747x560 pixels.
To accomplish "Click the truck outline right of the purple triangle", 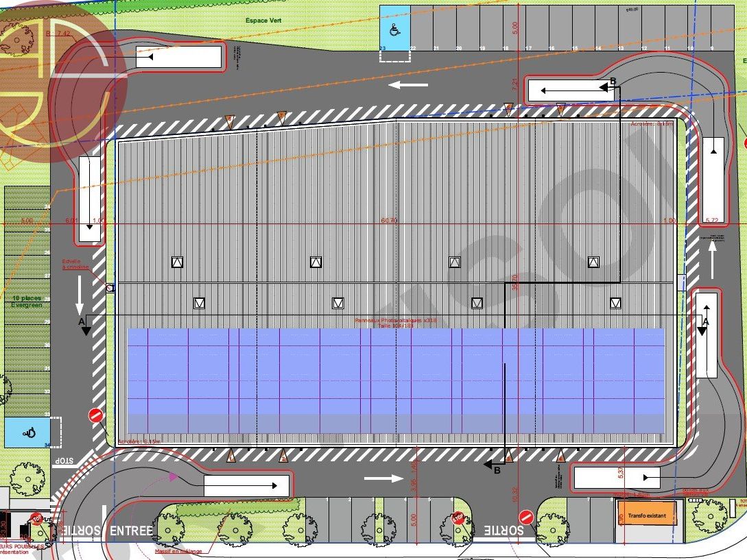I will [x=247, y=486].
